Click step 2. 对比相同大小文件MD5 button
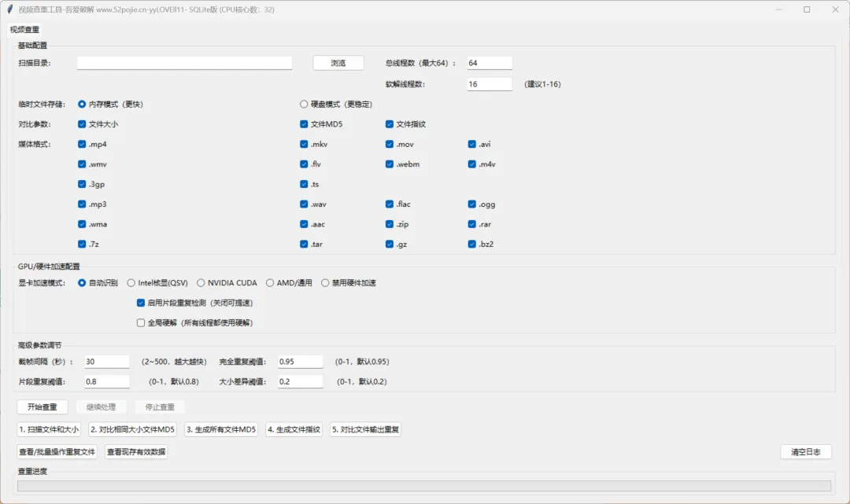850x504 pixels. tap(132, 429)
